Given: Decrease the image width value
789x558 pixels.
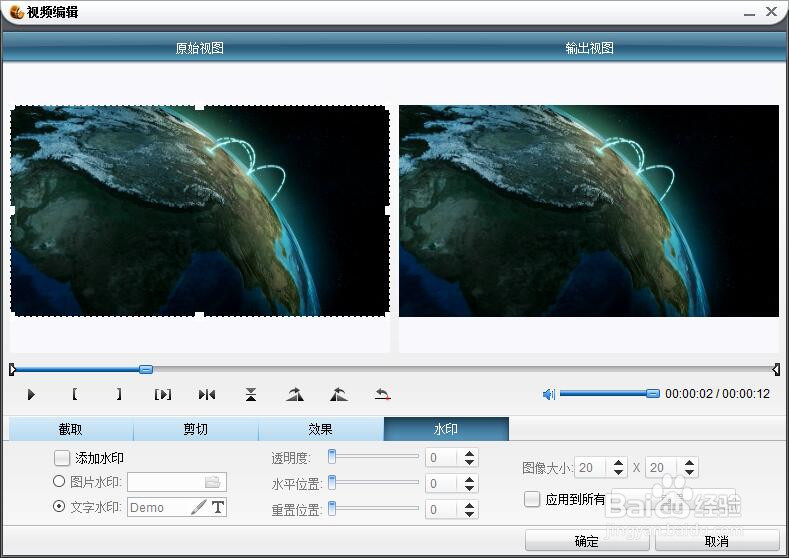Looking at the screenshot, I should tap(618, 472).
